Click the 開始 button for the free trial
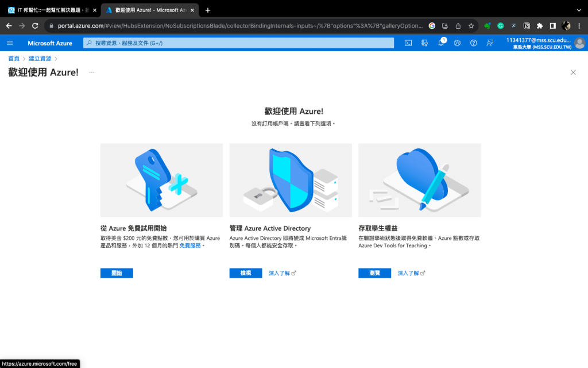This screenshot has height=368, width=588. 117,273
